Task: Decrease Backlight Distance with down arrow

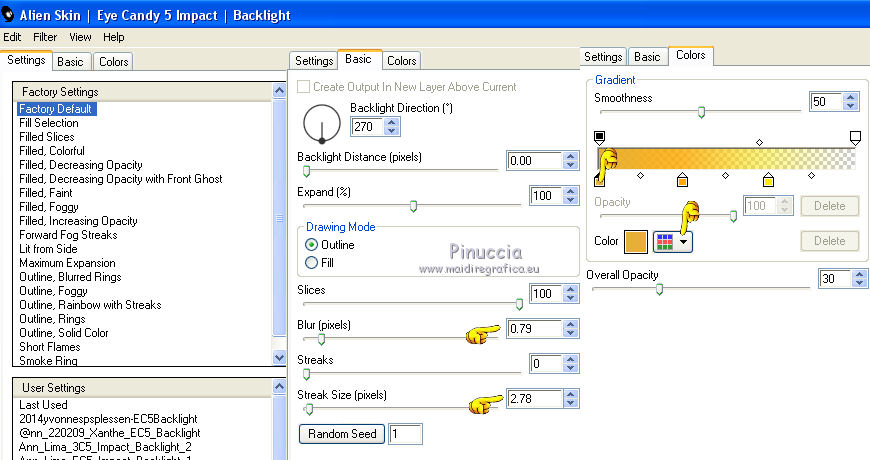Action: 571,165
